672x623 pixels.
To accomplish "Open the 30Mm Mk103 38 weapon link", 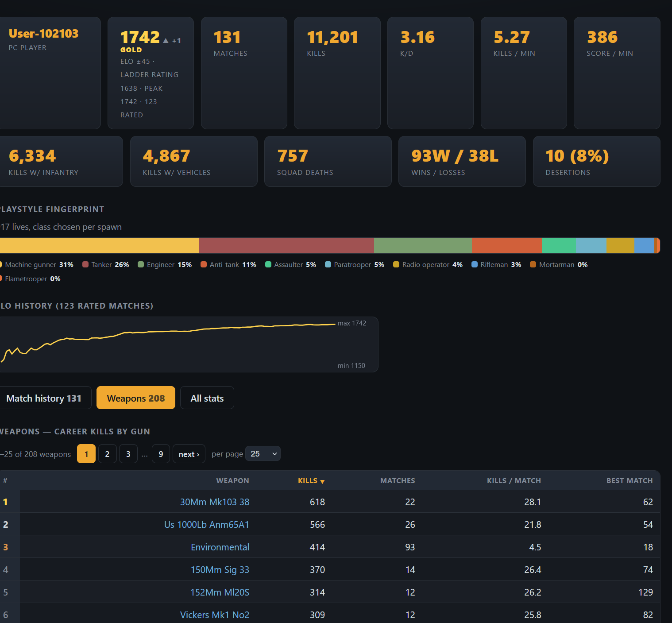I will (x=215, y=502).
